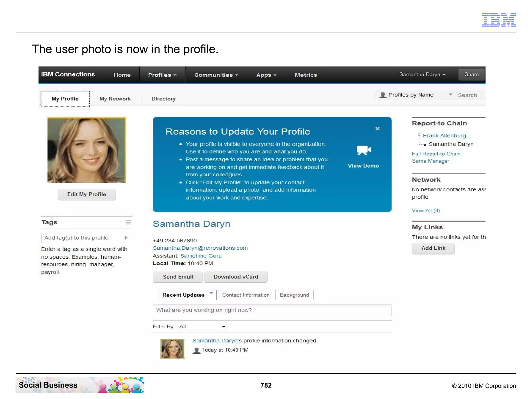The width and height of the screenshot is (532, 399).
Task: Close the Reasons to Update Your Profile banner
Action: (x=377, y=129)
